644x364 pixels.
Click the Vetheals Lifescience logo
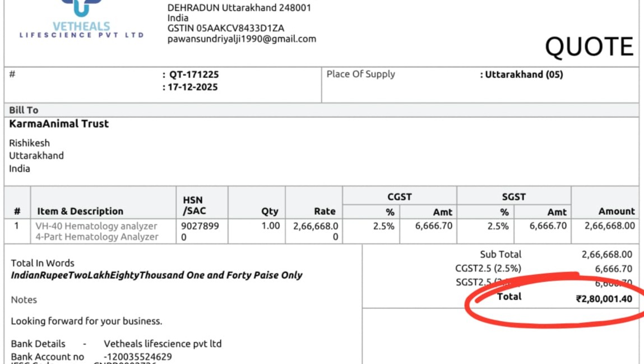81,20
